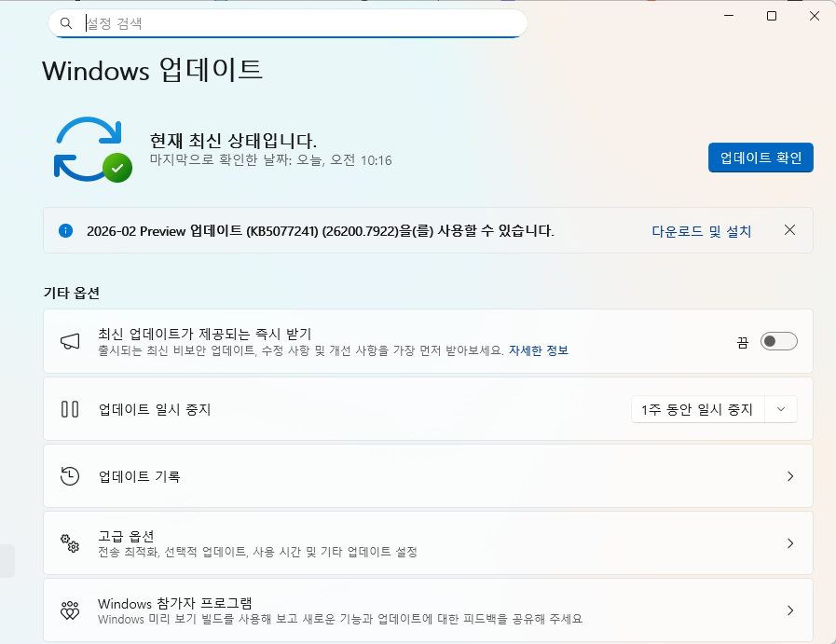
Task: Open 고급 옵션 chevron
Action: 790,543
